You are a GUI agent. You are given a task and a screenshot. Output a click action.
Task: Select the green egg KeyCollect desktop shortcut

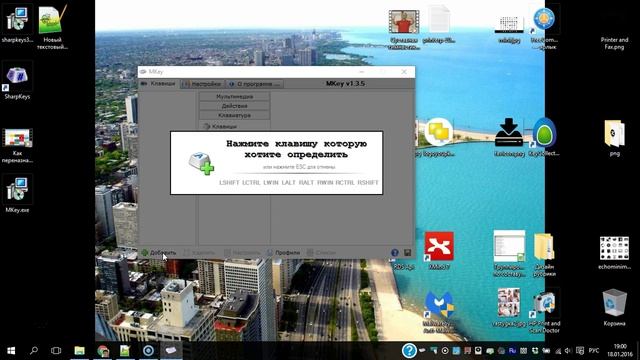544,137
